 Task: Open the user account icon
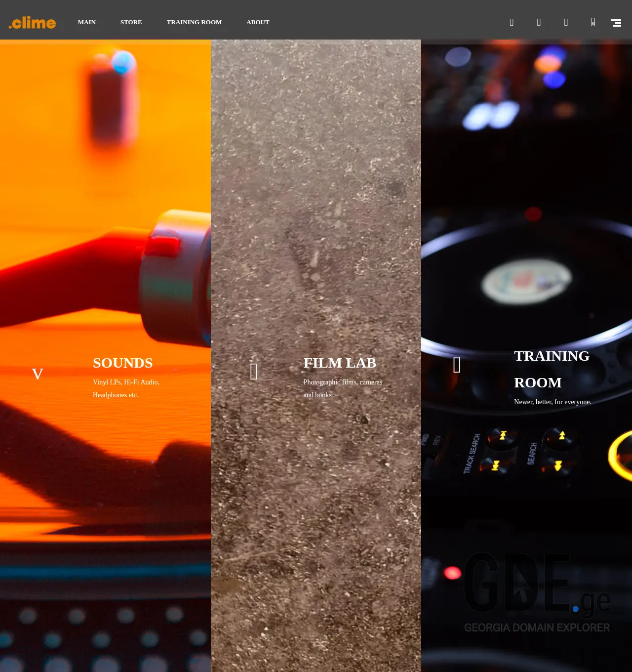click(539, 22)
